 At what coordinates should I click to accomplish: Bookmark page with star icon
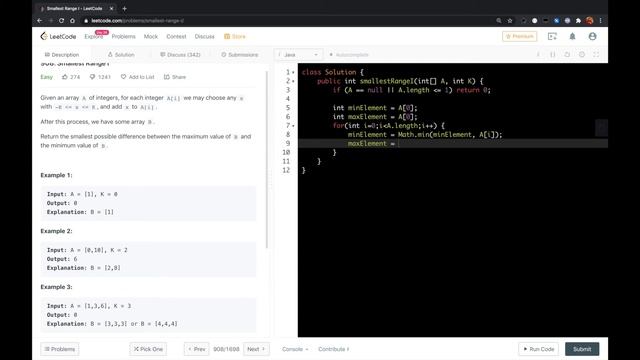[x=510, y=20]
